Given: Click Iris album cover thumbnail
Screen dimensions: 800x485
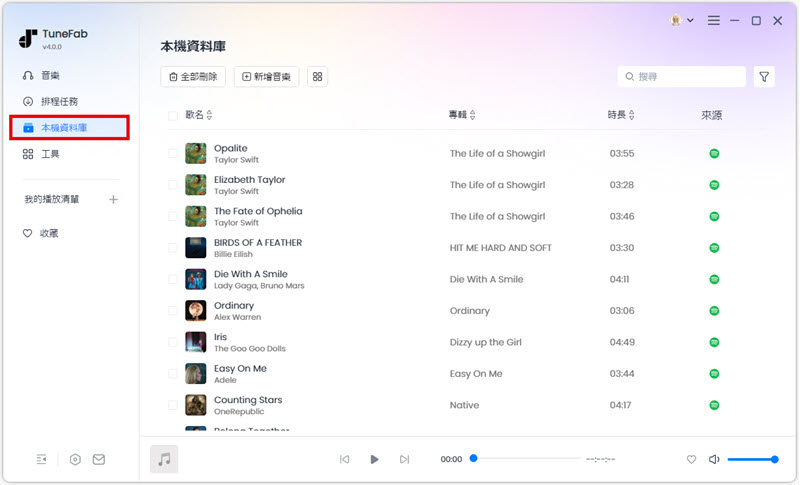Looking at the screenshot, I should click(x=195, y=342).
